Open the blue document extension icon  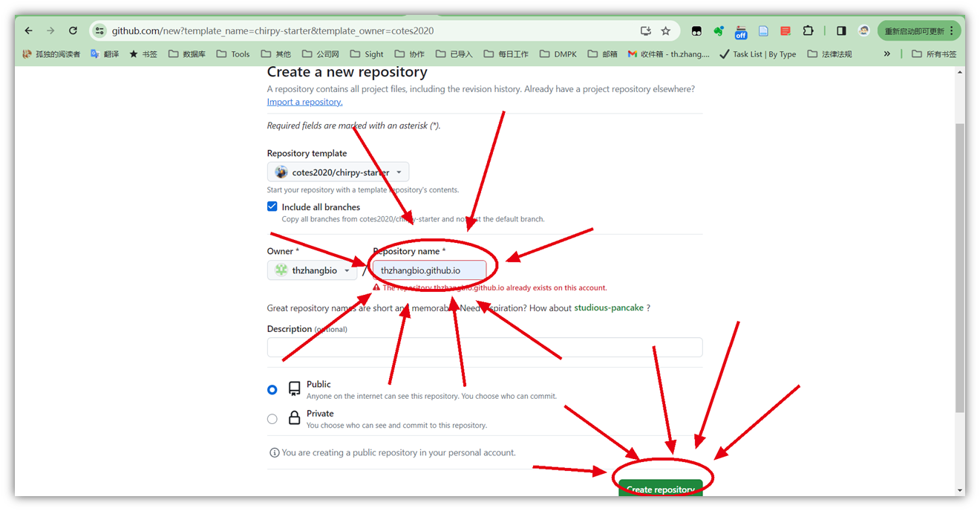click(x=763, y=30)
